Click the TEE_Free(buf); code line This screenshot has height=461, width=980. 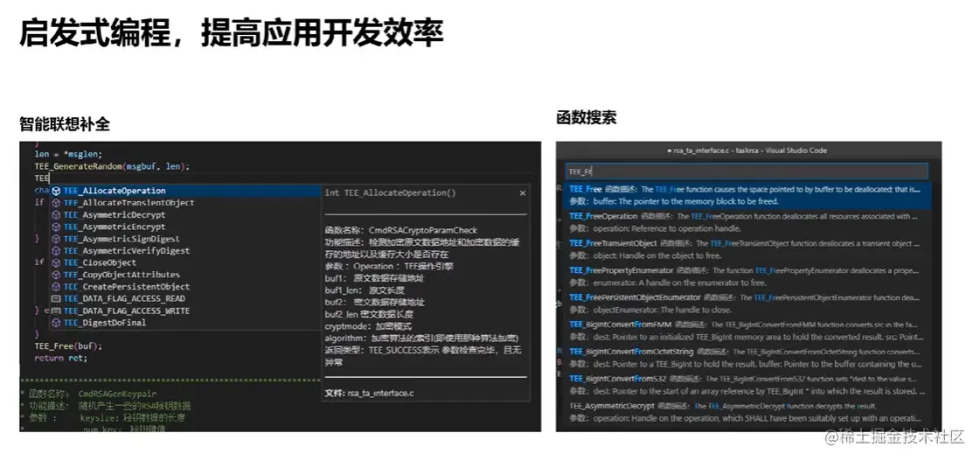[x=68, y=346]
